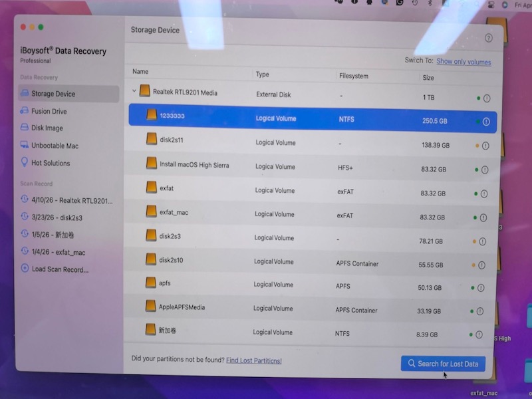Viewport: 532px width, 399px height.
Task: Show info for 1233333 volume
Action: click(486, 122)
